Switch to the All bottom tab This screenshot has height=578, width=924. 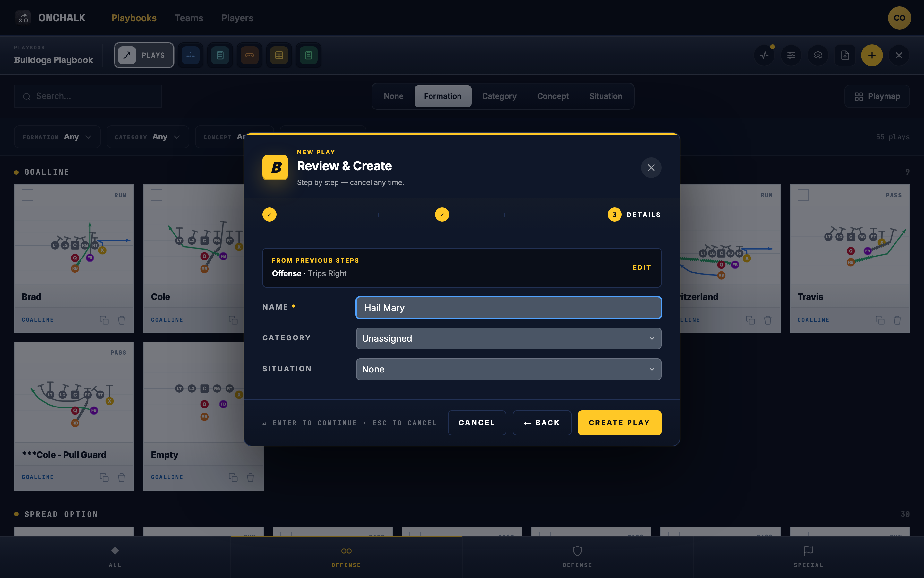coord(115,557)
